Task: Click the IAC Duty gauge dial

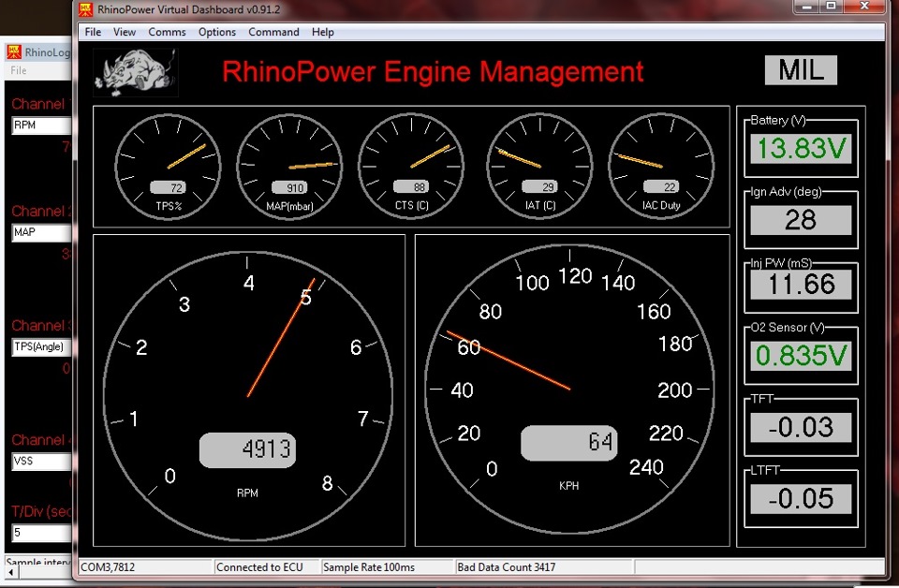Action: point(661,167)
